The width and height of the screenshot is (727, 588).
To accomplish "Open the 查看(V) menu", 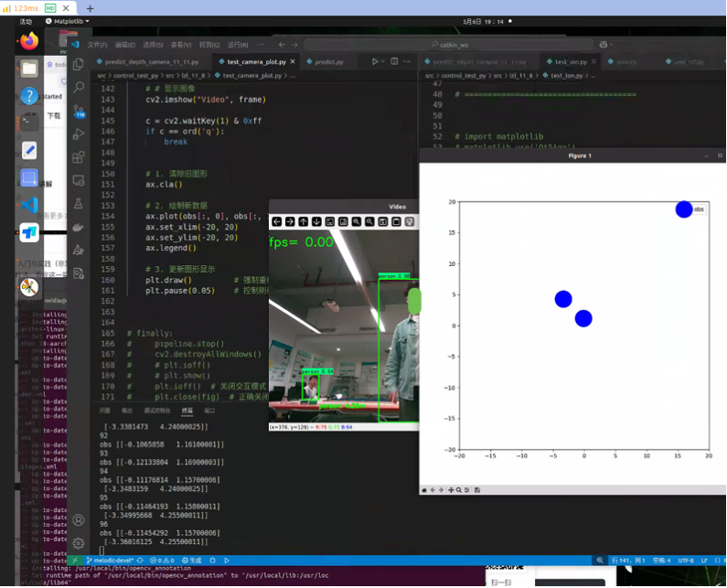I will (x=181, y=45).
